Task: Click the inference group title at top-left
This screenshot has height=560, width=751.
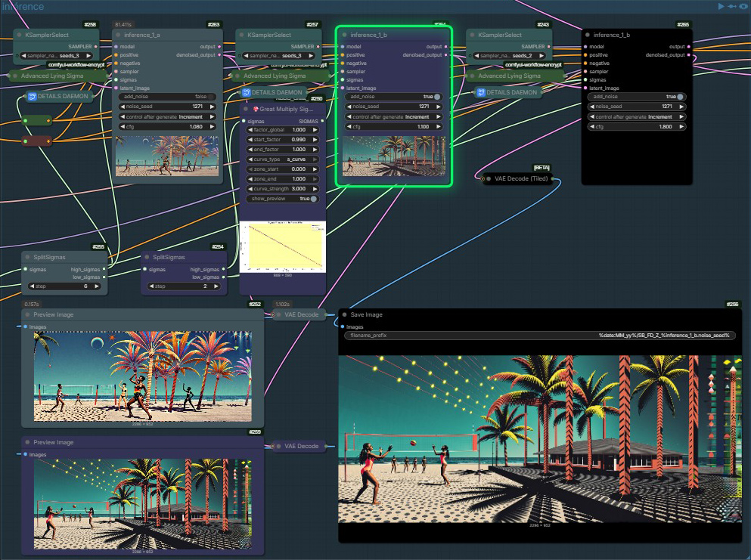Action: point(23,5)
